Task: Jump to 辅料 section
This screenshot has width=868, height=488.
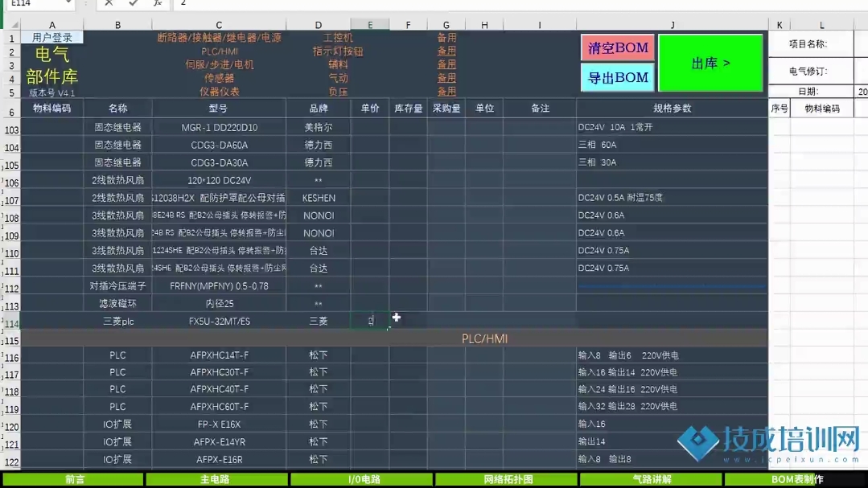Action: point(338,64)
